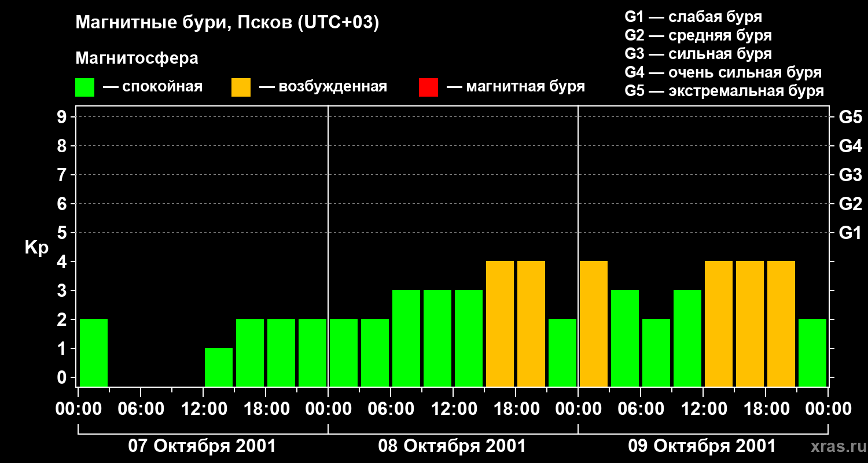Click the G2 label on the right axis
This screenshot has width=868, height=463.
pos(850,204)
